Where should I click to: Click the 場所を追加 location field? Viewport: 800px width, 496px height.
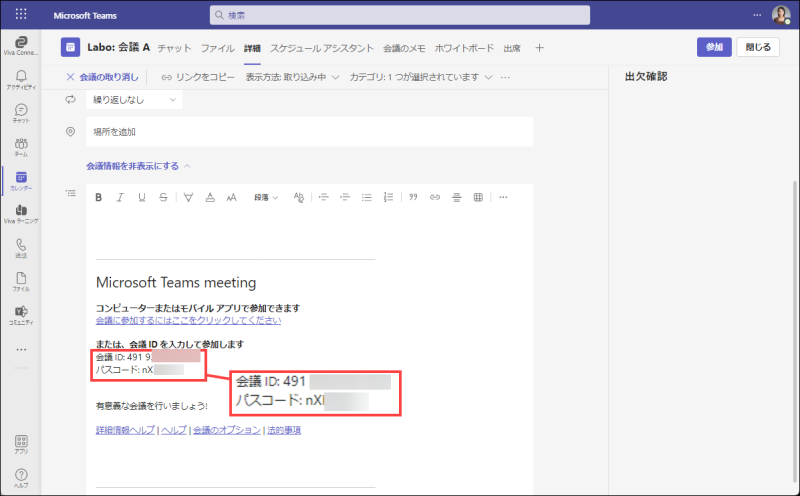[x=310, y=132]
